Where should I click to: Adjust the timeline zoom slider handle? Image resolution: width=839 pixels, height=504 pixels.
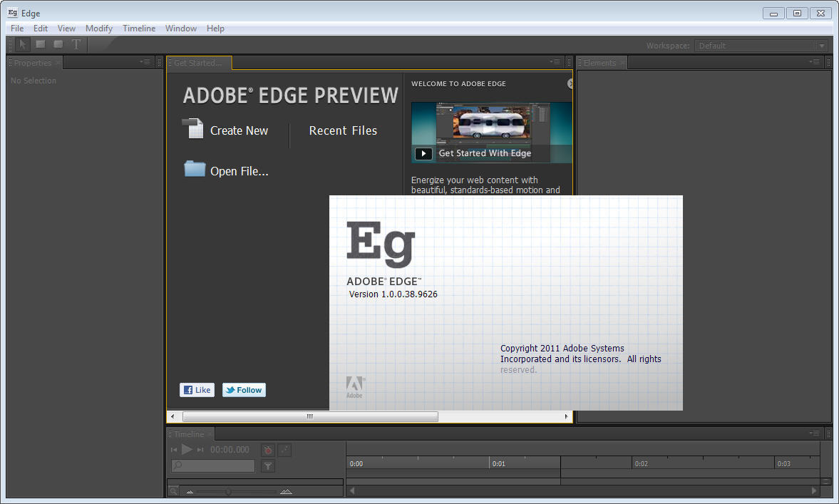coord(229,491)
